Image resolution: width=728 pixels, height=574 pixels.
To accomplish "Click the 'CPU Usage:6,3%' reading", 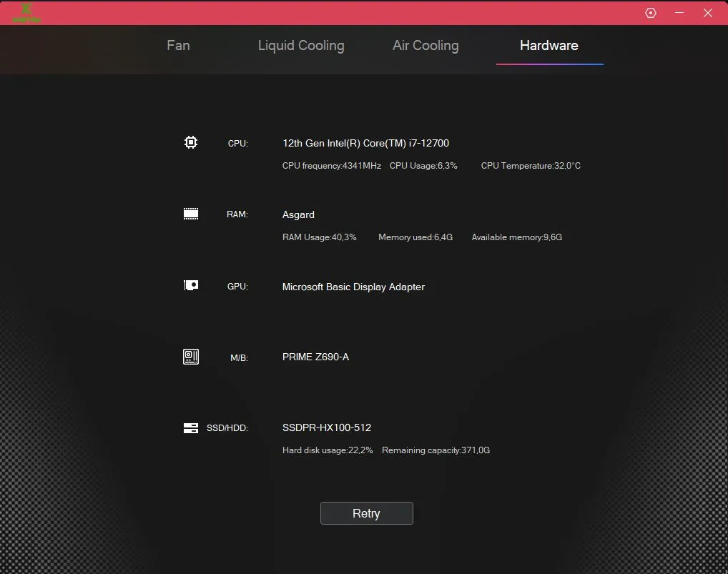I will tap(423, 166).
